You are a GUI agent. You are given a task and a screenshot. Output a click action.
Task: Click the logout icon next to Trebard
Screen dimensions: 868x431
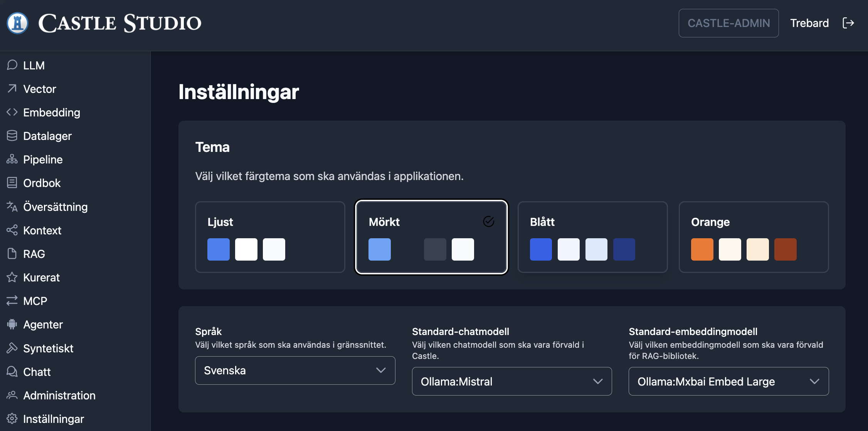[848, 23]
